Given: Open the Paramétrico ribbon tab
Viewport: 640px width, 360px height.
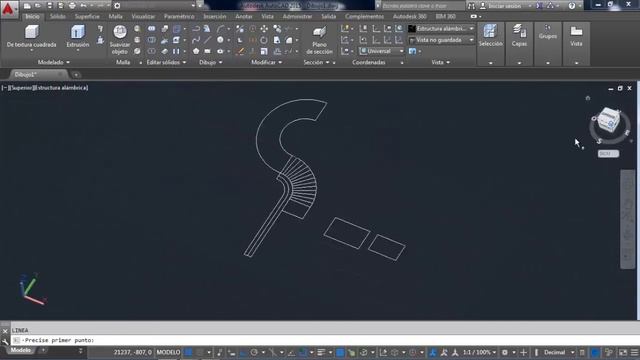Looking at the screenshot, I should click(x=179, y=16).
